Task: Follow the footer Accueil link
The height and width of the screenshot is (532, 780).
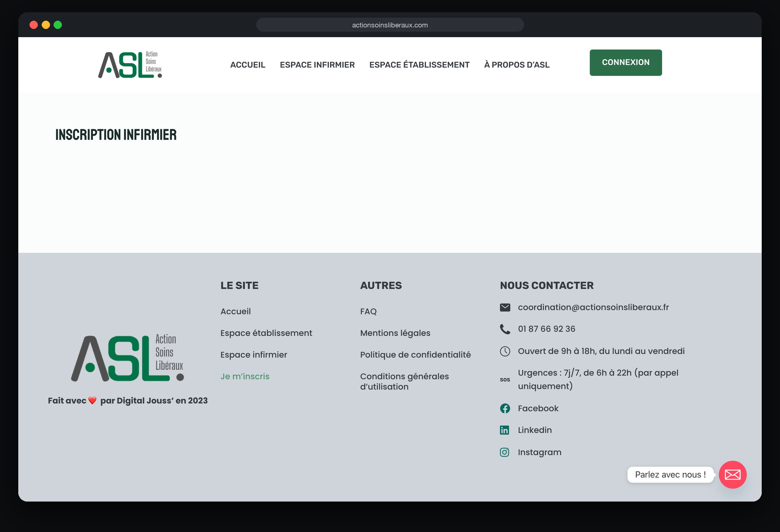Action: [236, 311]
